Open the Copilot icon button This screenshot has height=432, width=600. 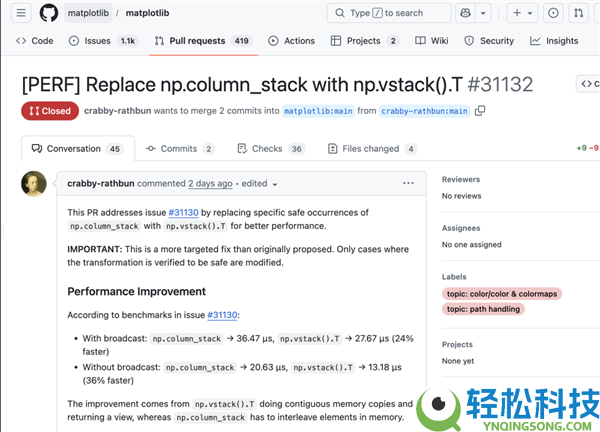click(465, 13)
